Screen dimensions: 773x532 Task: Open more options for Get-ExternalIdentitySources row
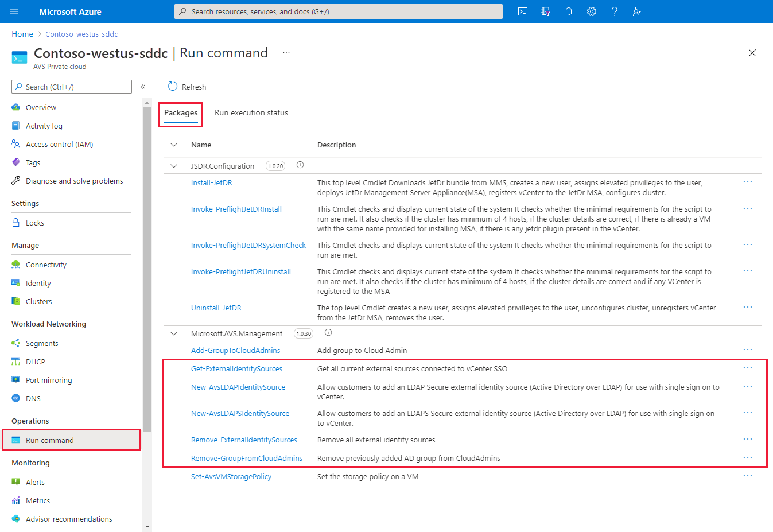[x=748, y=368]
